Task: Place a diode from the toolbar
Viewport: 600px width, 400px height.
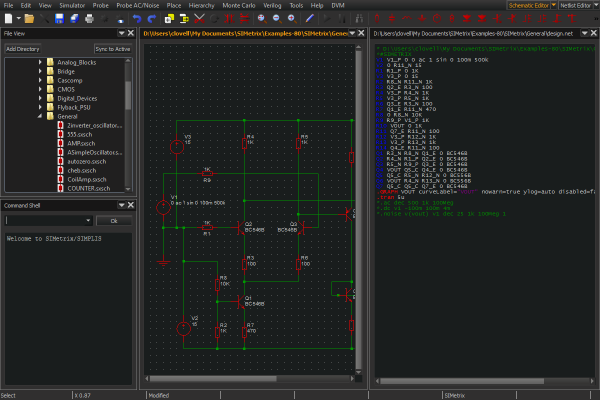Action: click(466, 18)
